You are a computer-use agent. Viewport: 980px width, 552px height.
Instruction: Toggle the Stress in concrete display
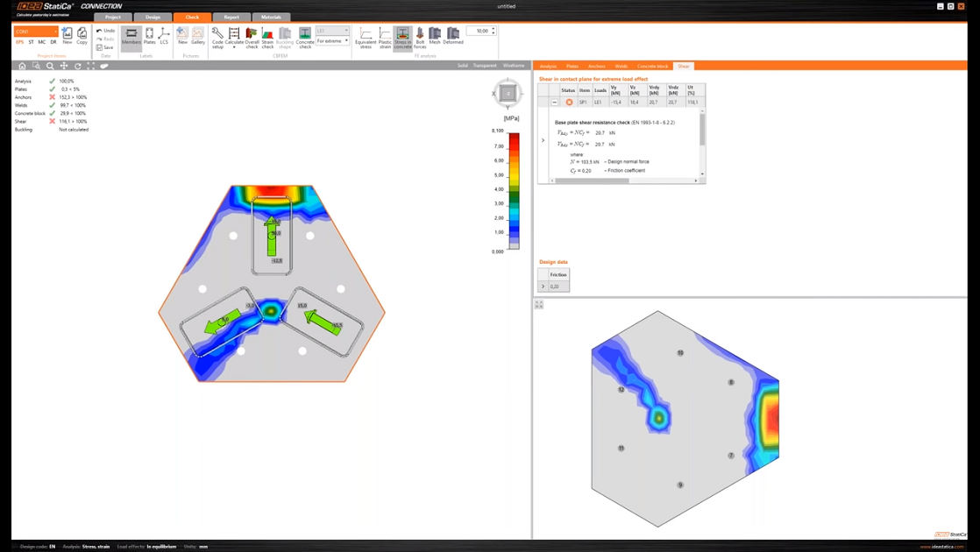tap(403, 38)
